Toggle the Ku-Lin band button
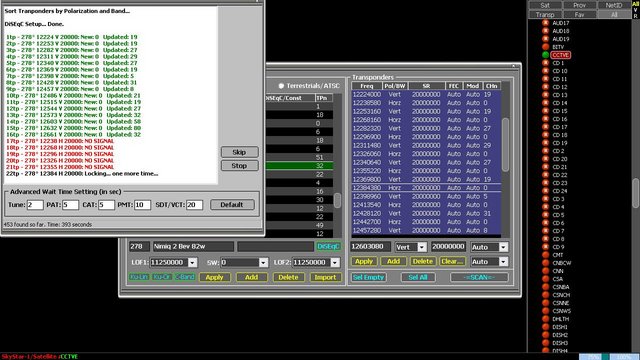Image resolution: width=640 pixels, height=360 pixels. 139,277
